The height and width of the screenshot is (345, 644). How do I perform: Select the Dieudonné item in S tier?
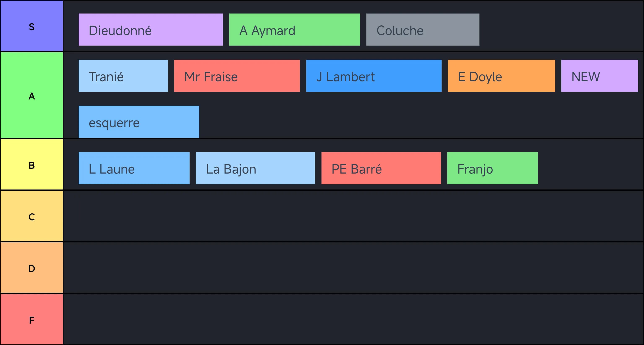pyautogui.click(x=151, y=30)
